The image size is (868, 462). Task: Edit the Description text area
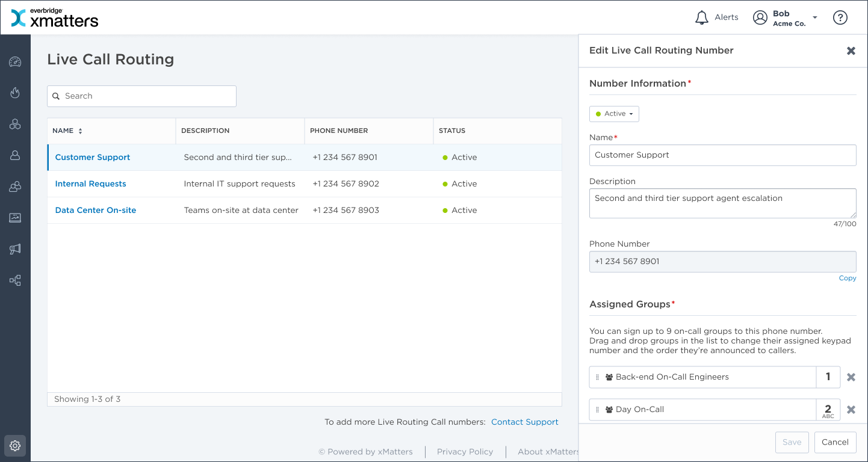tap(722, 203)
